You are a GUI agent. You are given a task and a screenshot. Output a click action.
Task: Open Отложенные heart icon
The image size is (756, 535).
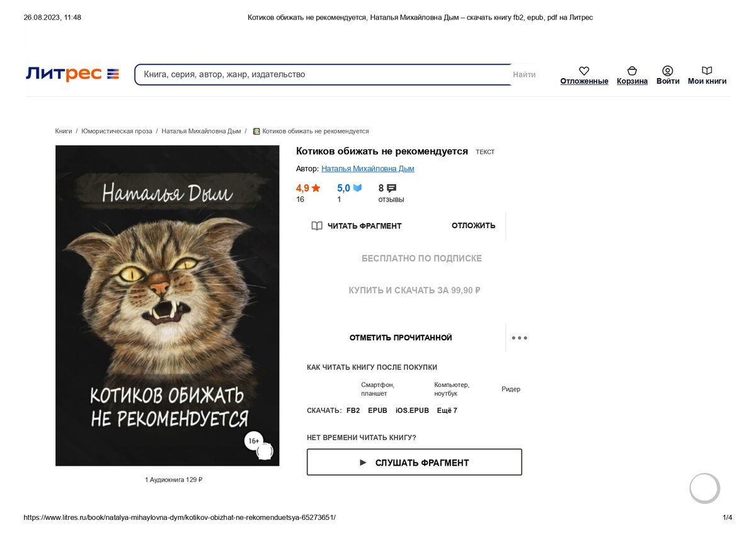[584, 71]
